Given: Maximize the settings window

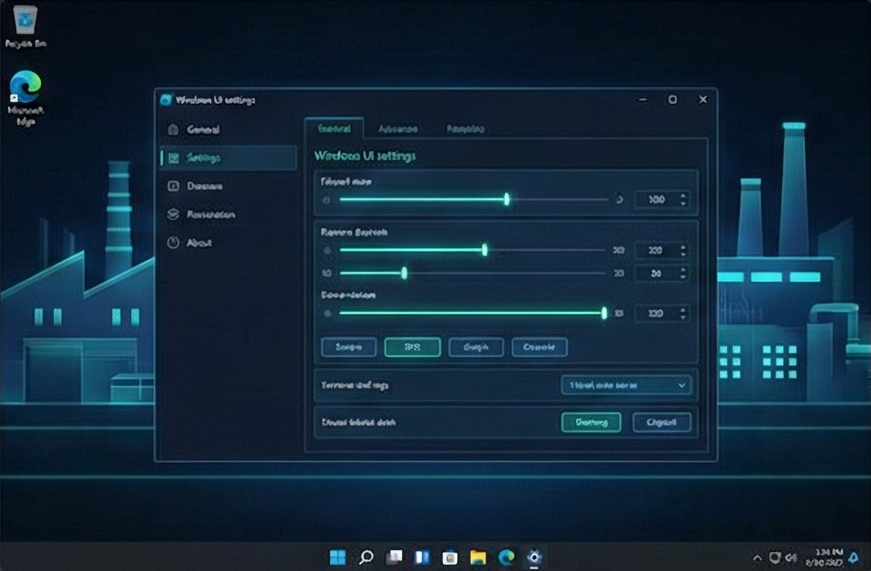Looking at the screenshot, I should 672,99.
